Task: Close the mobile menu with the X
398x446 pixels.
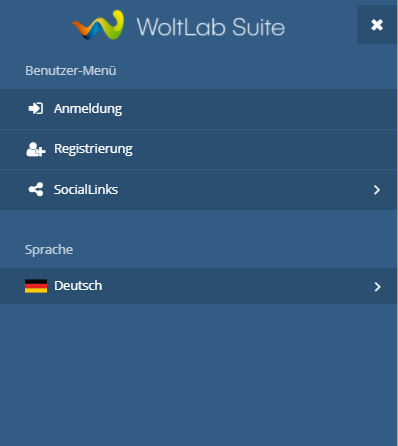Action: 377,25
